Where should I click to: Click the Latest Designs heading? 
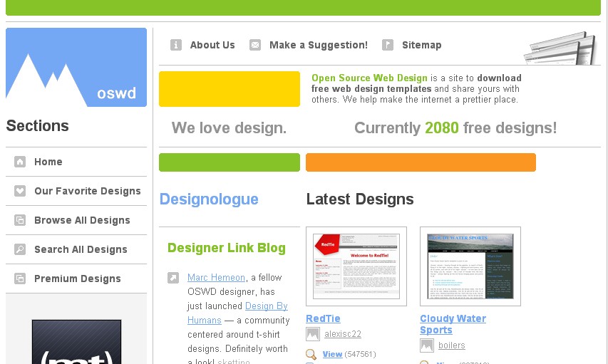click(x=360, y=199)
